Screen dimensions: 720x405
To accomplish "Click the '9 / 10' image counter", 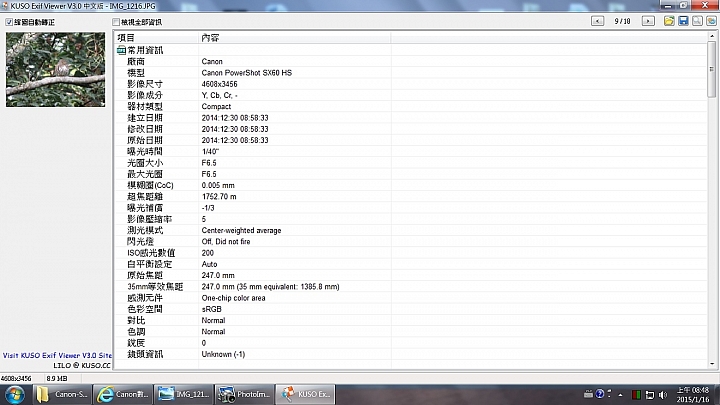I will pos(622,21).
